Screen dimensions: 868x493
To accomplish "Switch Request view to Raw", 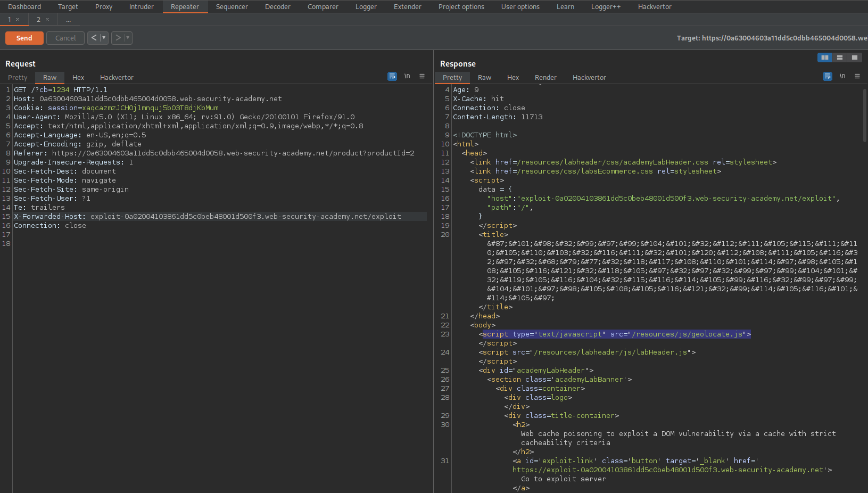I will (x=50, y=77).
